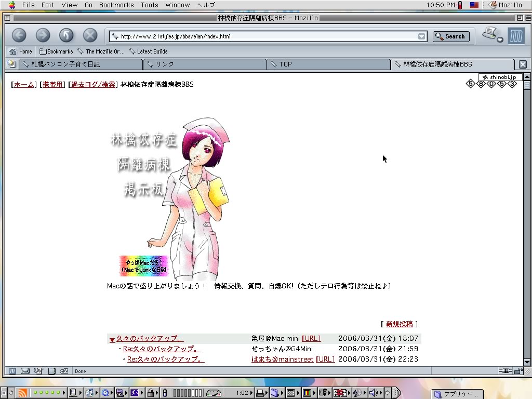Image resolution: width=532 pixels, height=399 pixels.
Task: Open Mail from status bar envelope icon
Action: [x=25, y=371]
